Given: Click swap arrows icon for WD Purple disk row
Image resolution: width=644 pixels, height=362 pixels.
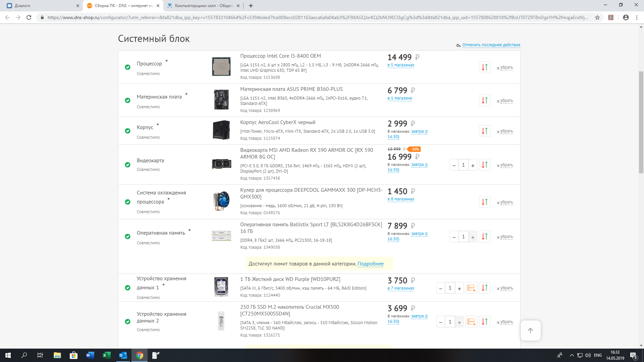Looking at the screenshot, I should [x=485, y=288].
